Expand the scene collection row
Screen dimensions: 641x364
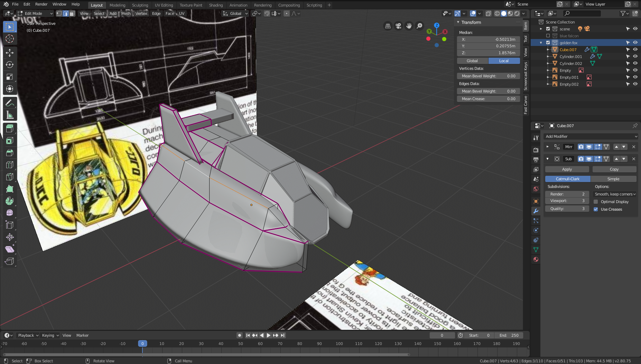[541, 29]
